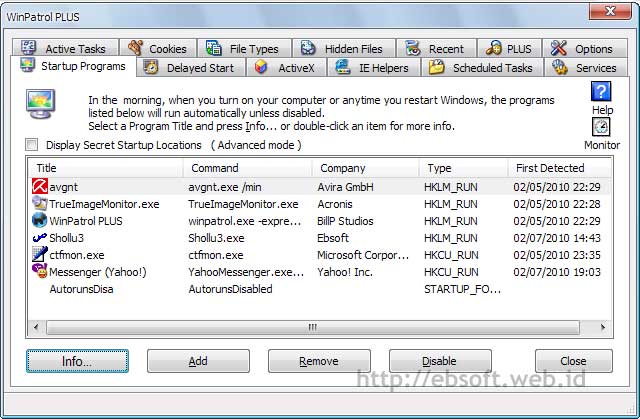Click the Startup Programs monitor tab icon
The image size is (640, 419).
click(27, 65)
